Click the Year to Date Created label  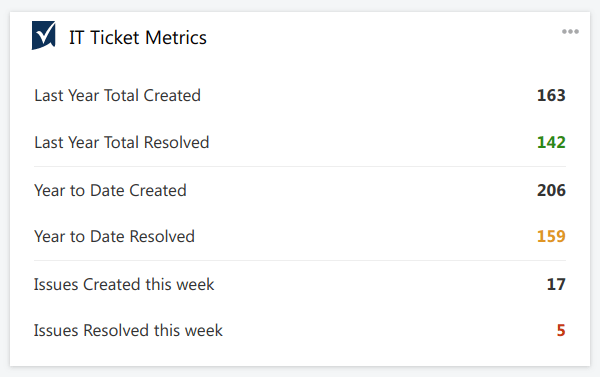pyautogui.click(x=110, y=190)
